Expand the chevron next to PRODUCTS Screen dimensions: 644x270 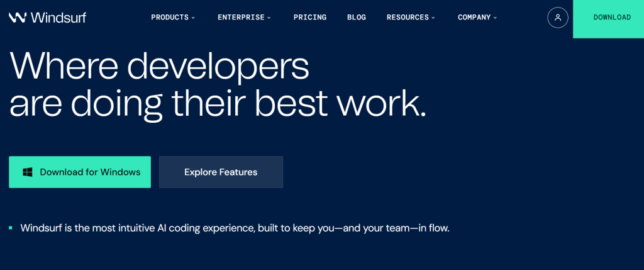(193, 18)
